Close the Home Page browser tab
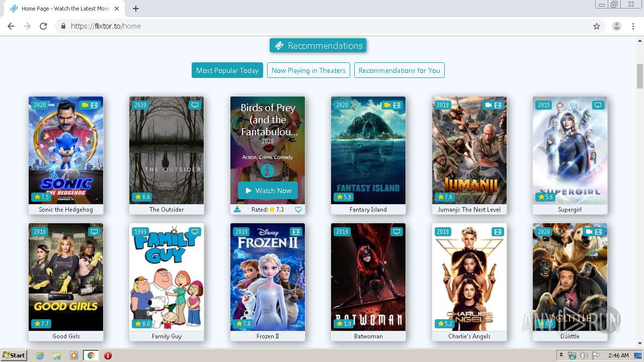 117,9
